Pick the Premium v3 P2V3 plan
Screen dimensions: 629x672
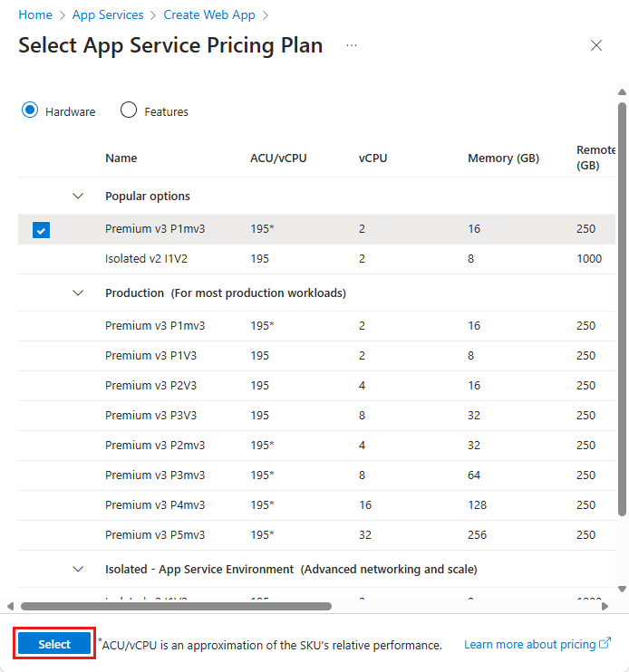150,385
